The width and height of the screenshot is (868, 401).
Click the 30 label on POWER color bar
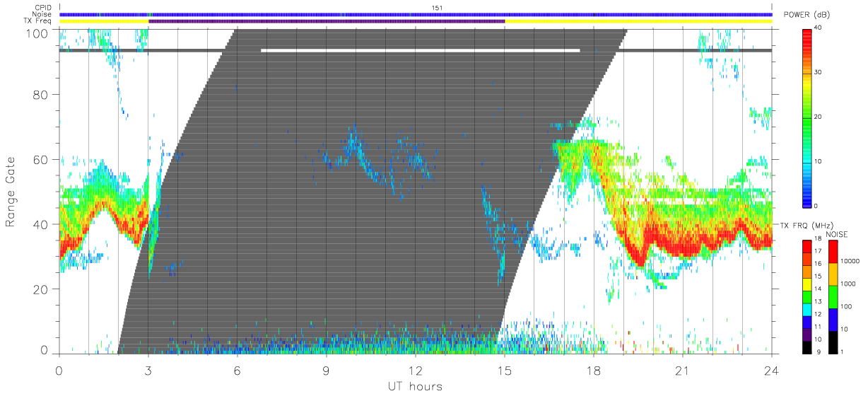(817, 72)
